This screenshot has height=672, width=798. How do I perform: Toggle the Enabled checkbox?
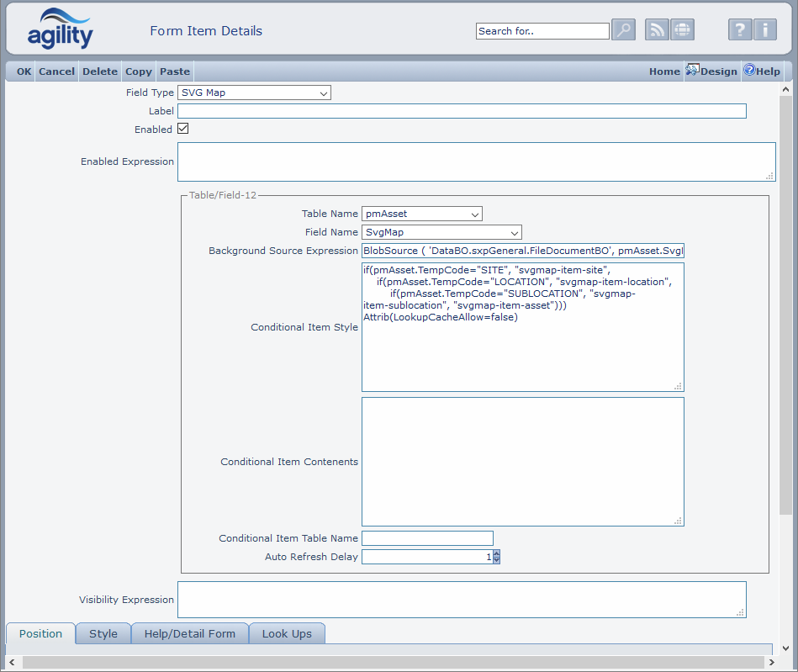click(x=182, y=130)
